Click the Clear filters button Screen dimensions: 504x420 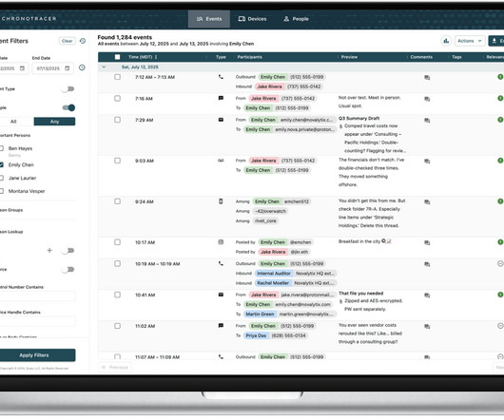pyautogui.click(x=67, y=41)
